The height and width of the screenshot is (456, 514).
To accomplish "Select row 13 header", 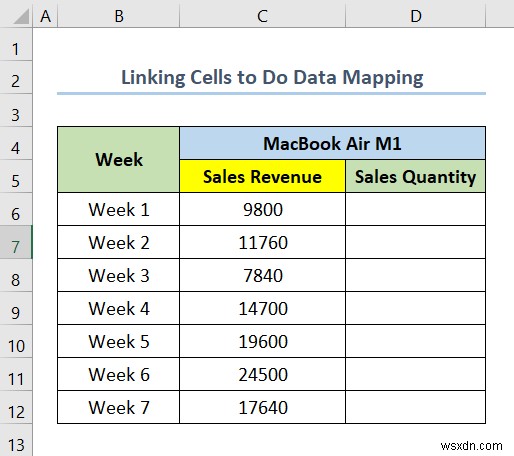I will click(x=16, y=441).
